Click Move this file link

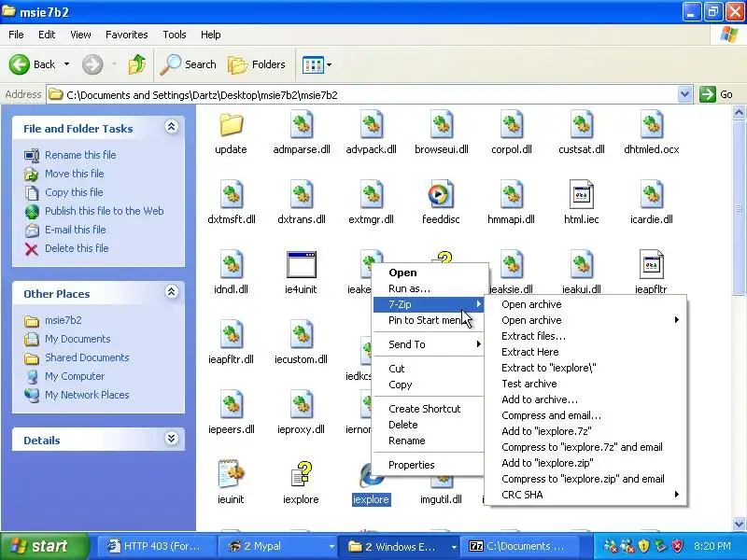click(75, 174)
